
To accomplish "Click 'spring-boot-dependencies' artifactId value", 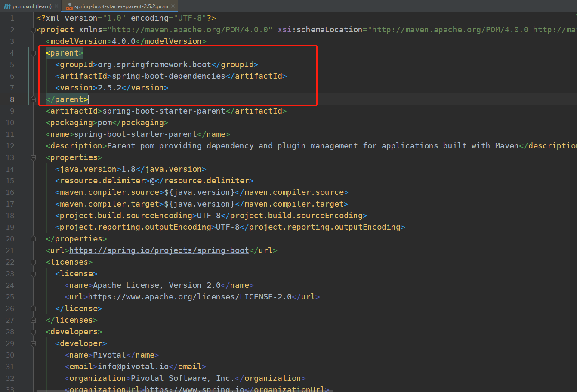I will coord(169,76).
